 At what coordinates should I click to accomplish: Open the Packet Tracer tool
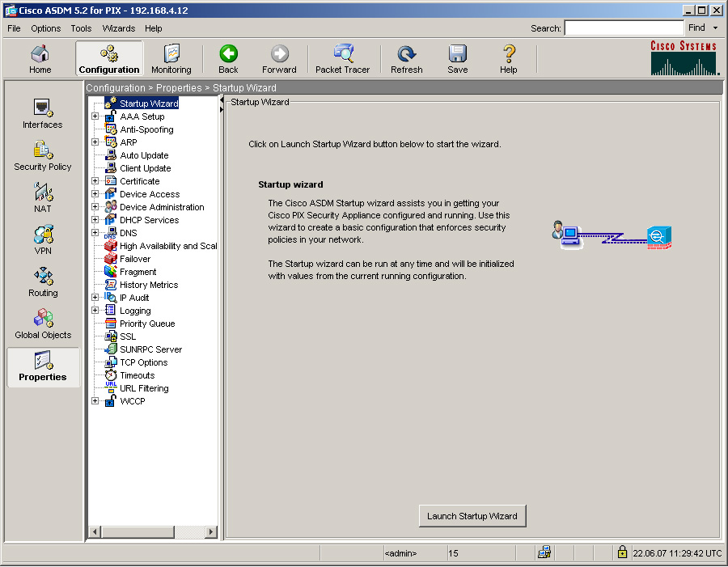342,59
